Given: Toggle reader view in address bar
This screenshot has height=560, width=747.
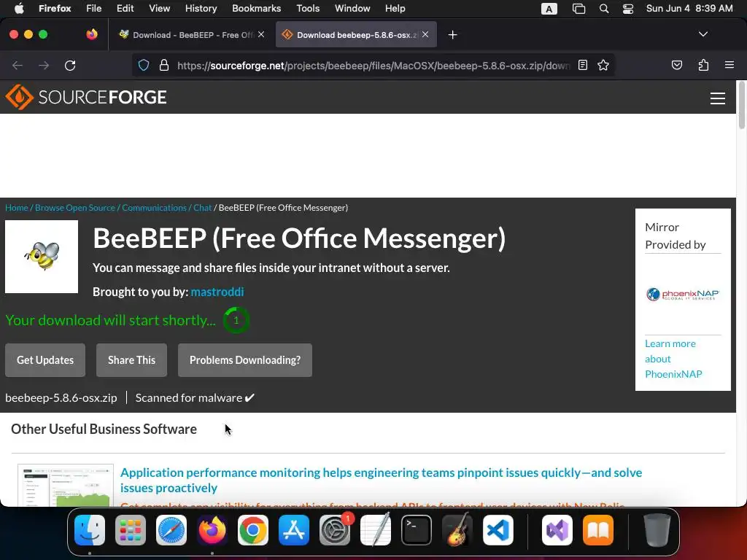Looking at the screenshot, I should (583, 65).
